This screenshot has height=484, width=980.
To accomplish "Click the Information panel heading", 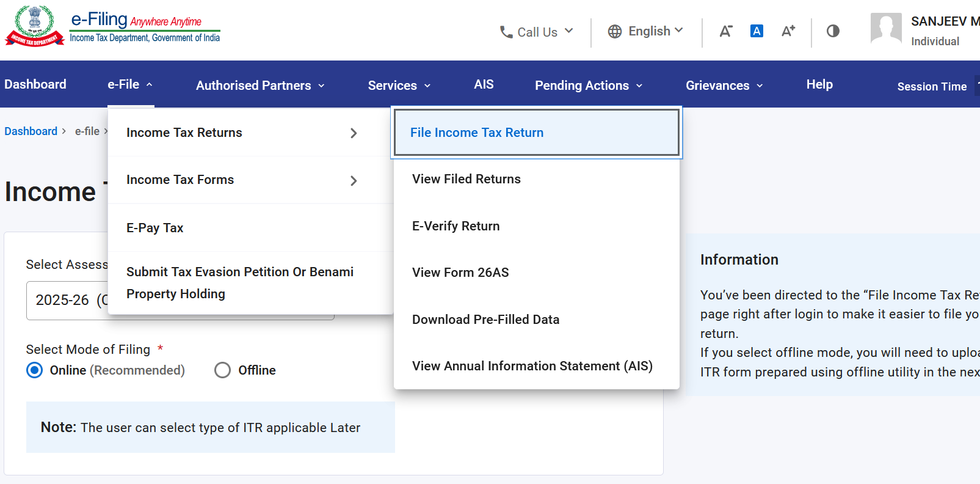I will click(x=739, y=260).
